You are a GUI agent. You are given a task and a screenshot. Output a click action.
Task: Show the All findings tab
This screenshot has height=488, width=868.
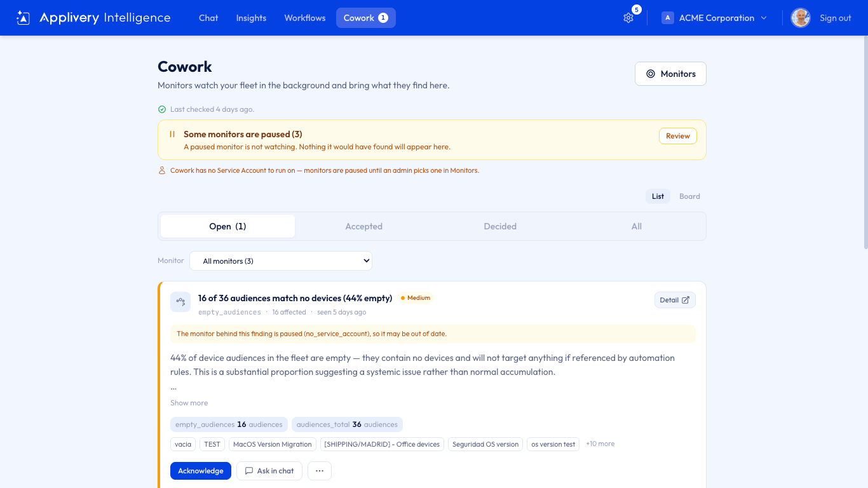[x=637, y=226]
